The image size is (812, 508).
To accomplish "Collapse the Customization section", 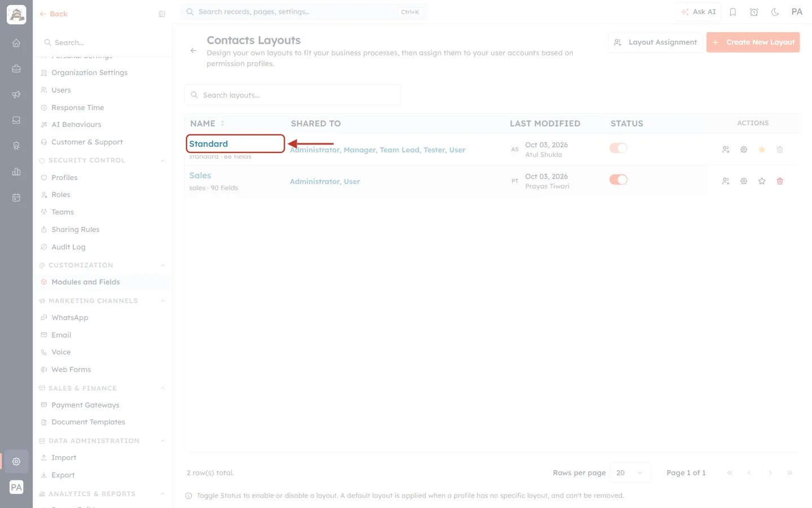I will point(163,266).
